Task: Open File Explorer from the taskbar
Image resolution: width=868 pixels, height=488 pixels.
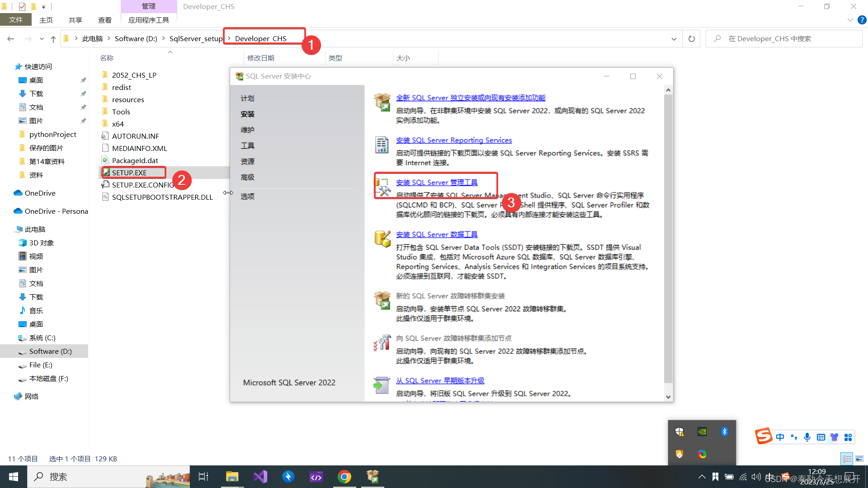Action: 232,477
